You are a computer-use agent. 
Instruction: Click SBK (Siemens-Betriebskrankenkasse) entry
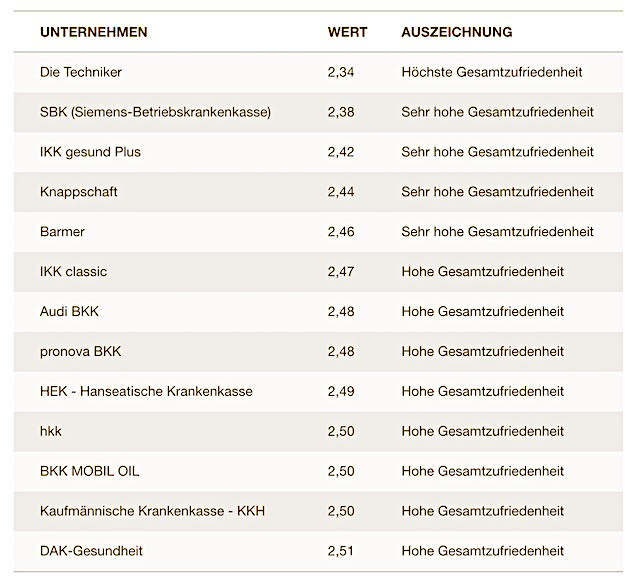tap(155, 112)
